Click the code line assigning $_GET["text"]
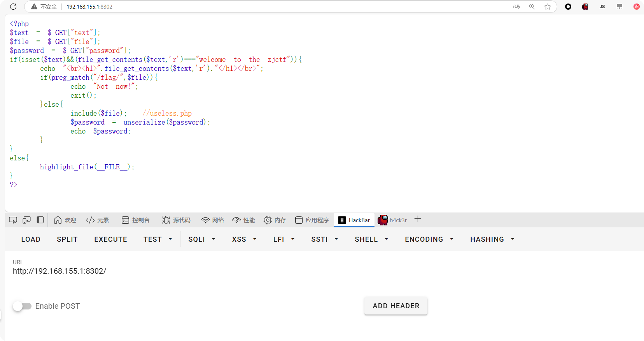644x341 pixels. coord(55,33)
